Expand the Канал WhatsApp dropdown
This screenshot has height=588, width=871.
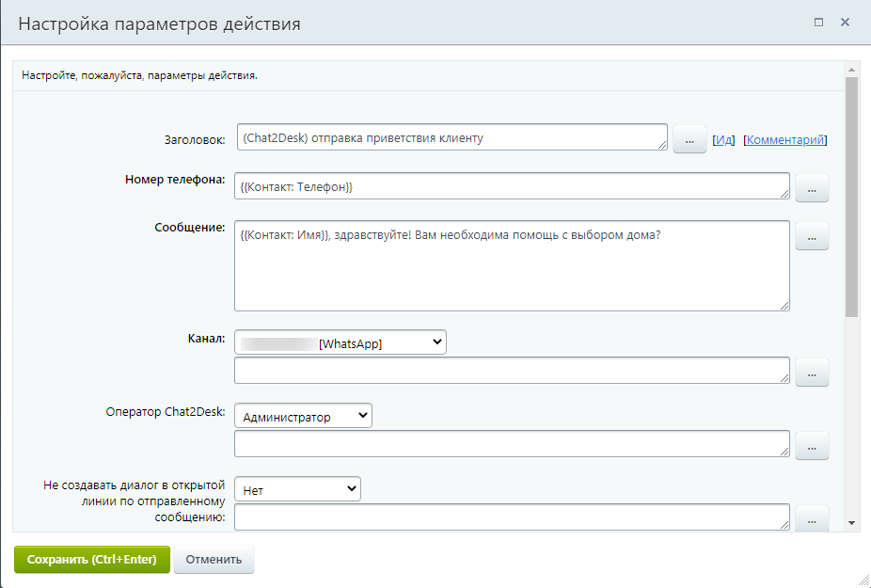pyautogui.click(x=340, y=343)
